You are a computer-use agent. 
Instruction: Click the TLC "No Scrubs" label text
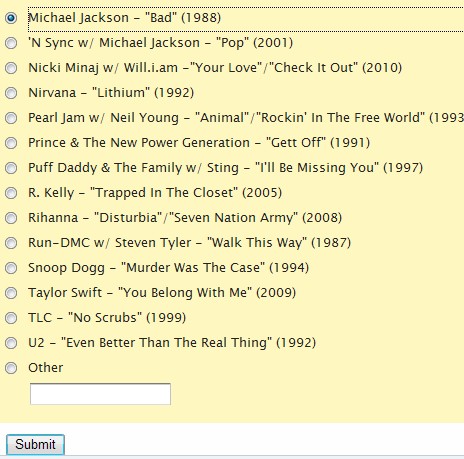click(107, 318)
